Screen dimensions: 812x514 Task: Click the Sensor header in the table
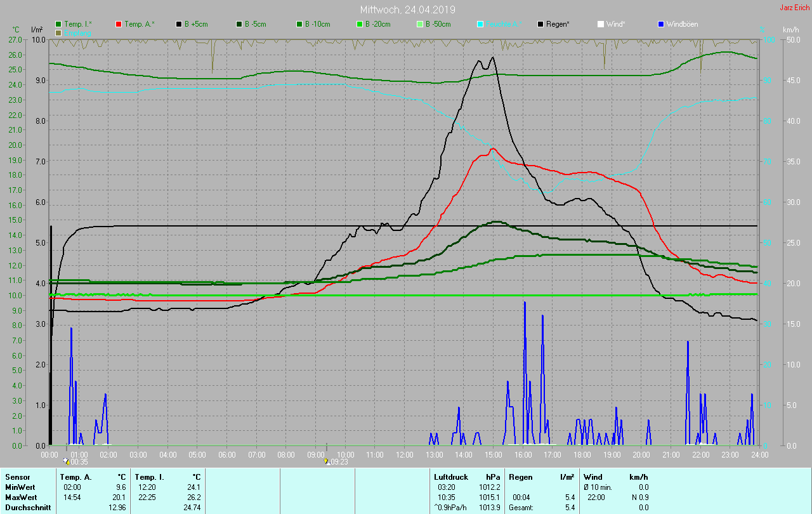pos(17,477)
